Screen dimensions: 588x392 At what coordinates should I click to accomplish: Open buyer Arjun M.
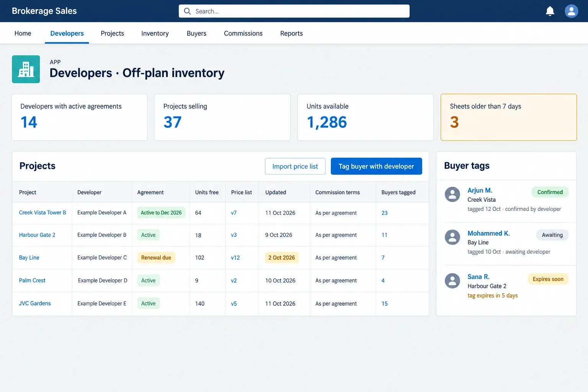(480, 190)
